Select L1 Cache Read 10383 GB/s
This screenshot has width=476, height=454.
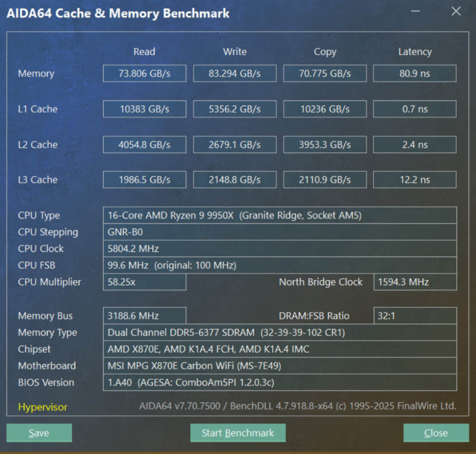[x=144, y=109]
